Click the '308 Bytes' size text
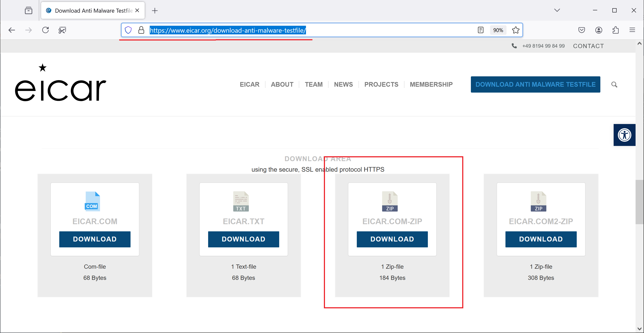Image resolution: width=644 pixels, height=333 pixels. [541, 278]
